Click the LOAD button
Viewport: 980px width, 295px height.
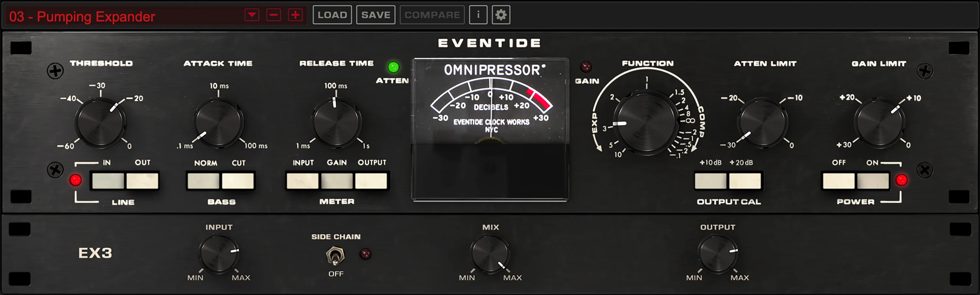point(332,15)
